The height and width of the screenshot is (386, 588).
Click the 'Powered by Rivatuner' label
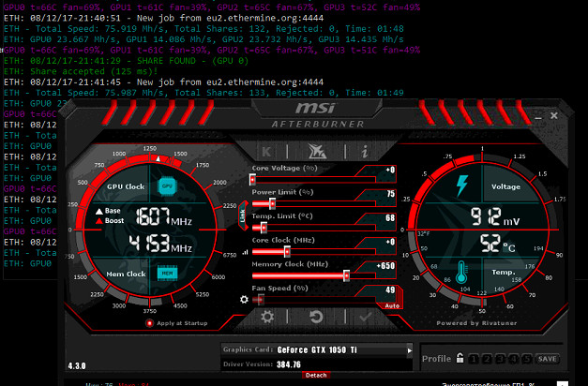(476, 323)
